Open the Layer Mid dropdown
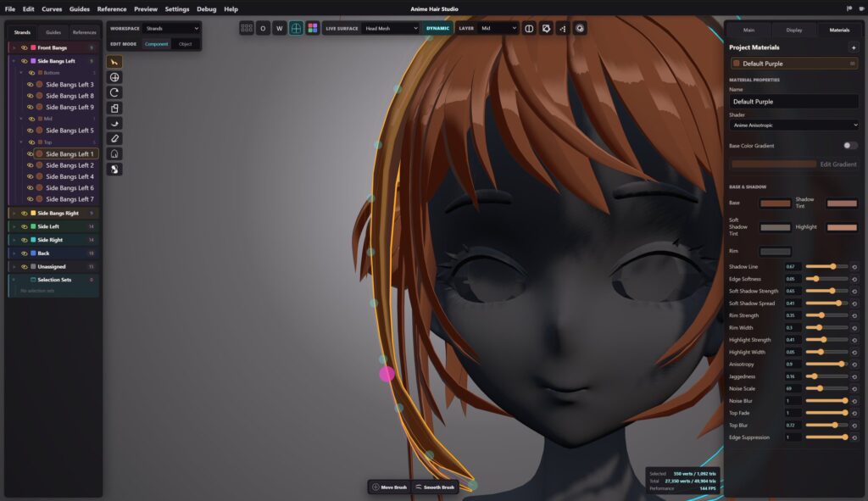 tap(498, 28)
